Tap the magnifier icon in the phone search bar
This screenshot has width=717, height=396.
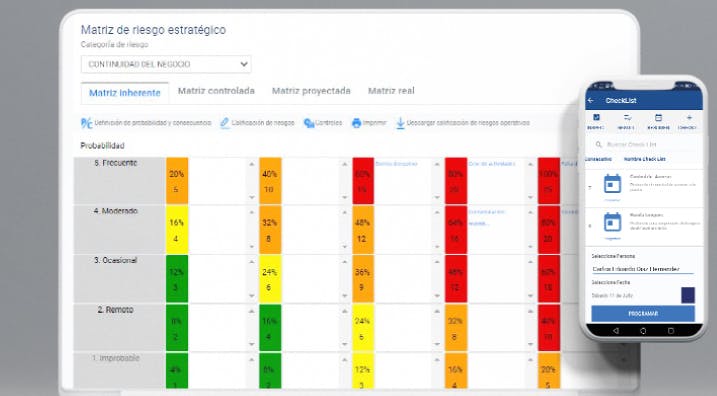point(598,144)
